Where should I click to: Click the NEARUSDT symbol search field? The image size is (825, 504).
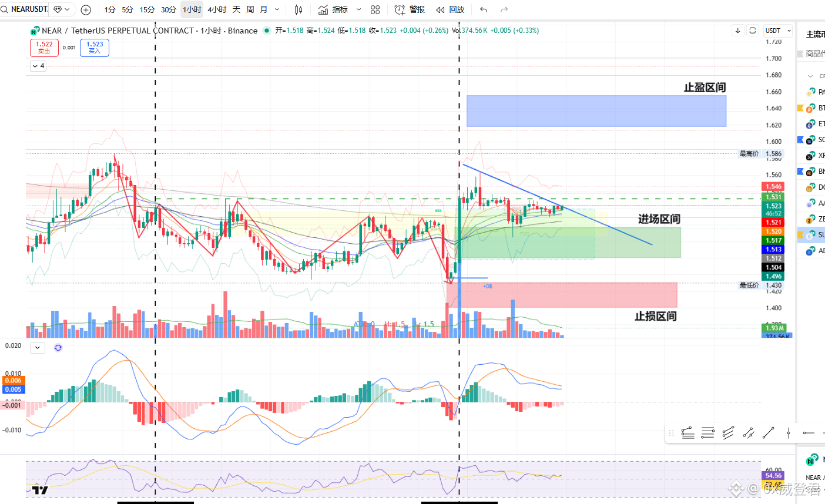(29, 9)
